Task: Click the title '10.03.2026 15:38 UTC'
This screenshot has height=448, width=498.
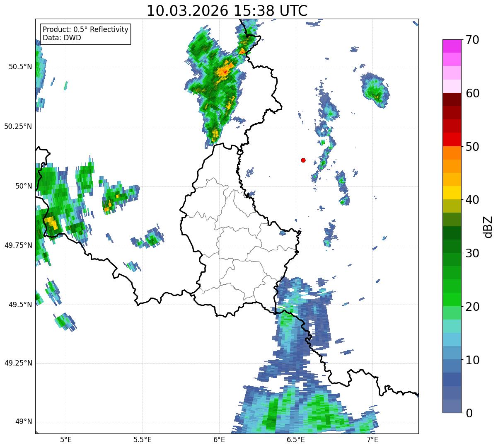Action: (x=227, y=11)
